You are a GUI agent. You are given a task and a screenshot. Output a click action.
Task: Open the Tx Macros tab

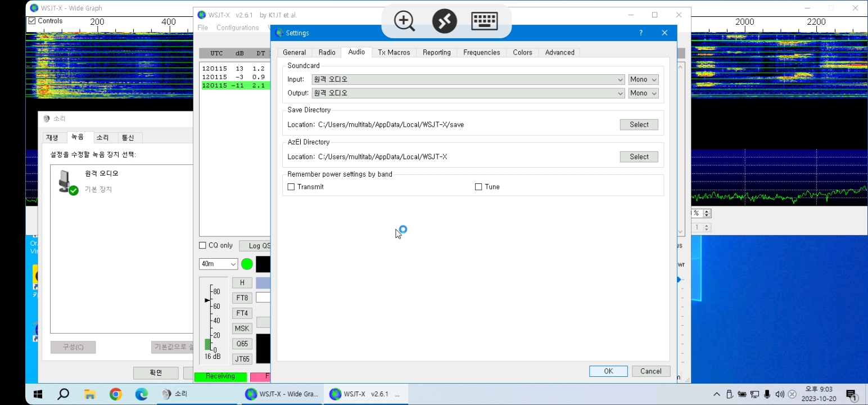pos(394,52)
